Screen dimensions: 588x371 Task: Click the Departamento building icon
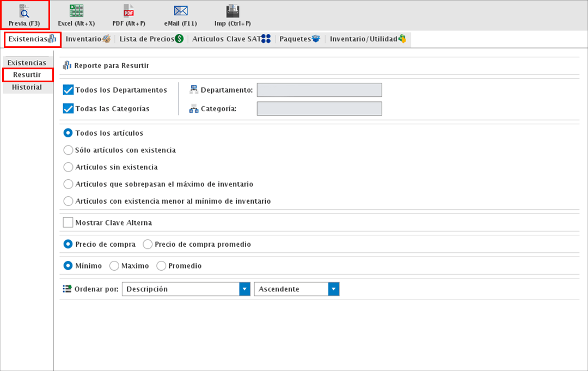coord(193,89)
